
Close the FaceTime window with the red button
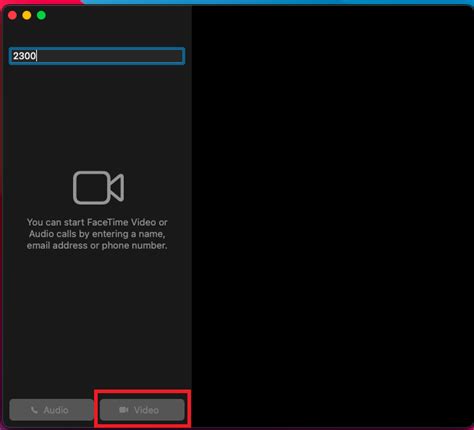[x=12, y=15]
